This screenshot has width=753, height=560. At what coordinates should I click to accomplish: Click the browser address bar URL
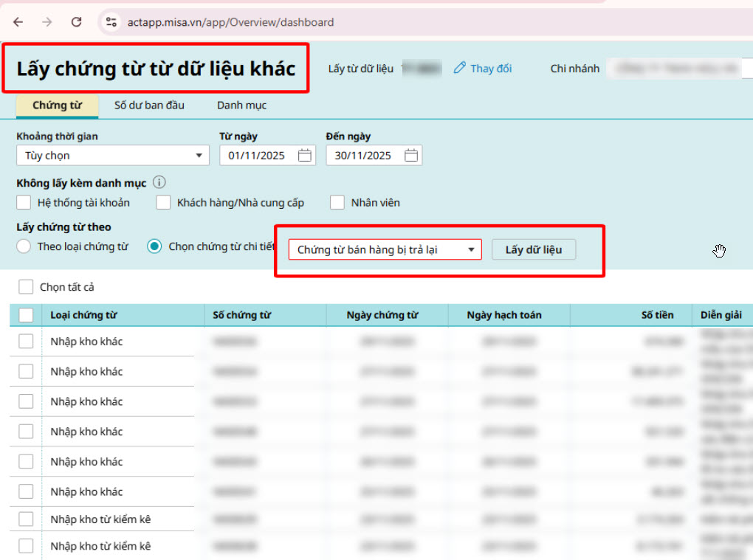tap(230, 22)
